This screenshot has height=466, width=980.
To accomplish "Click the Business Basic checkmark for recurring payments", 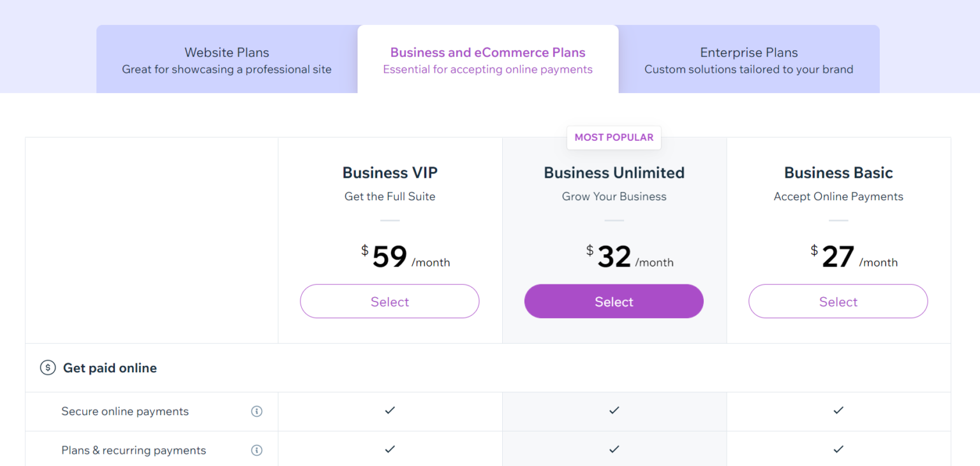I will [838, 449].
